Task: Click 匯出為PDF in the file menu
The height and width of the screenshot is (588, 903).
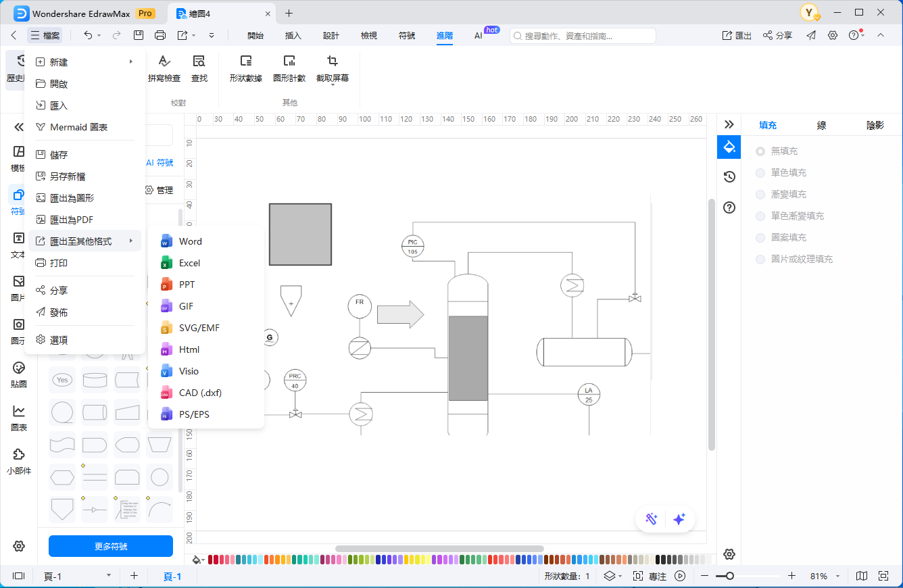Action: point(72,220)
